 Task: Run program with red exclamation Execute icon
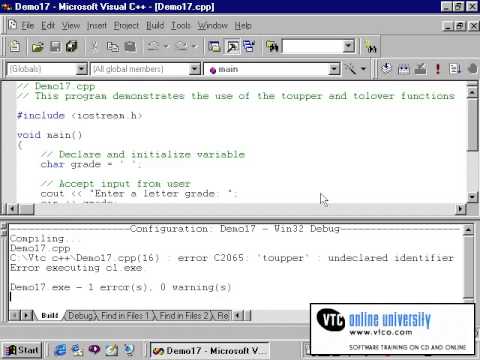pyautogui.click(x=438, y=69)
